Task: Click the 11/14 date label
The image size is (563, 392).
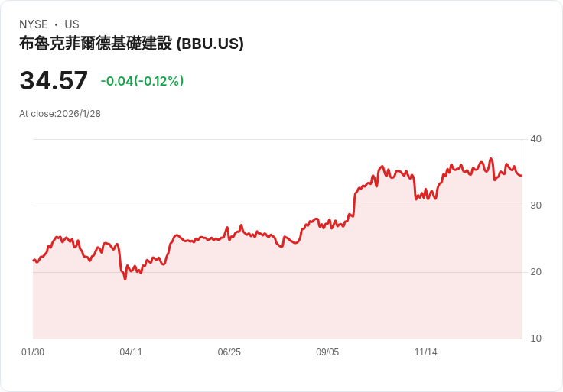Action: click(425, 352)
